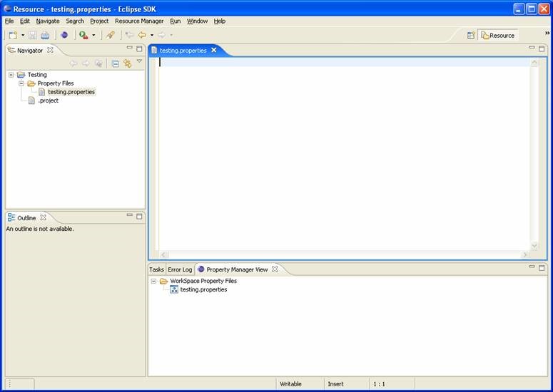
Task: Open the Search menu
Action: point(75,21)
